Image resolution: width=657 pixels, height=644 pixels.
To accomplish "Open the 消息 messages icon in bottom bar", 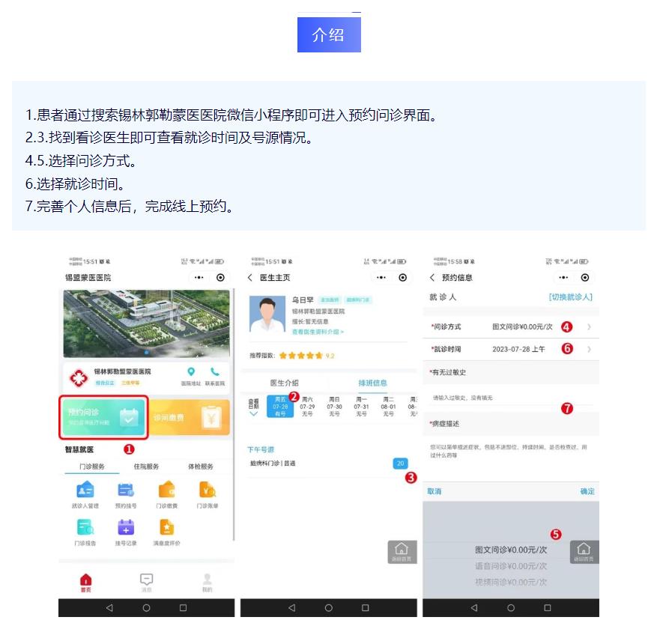I will [147, 581].
